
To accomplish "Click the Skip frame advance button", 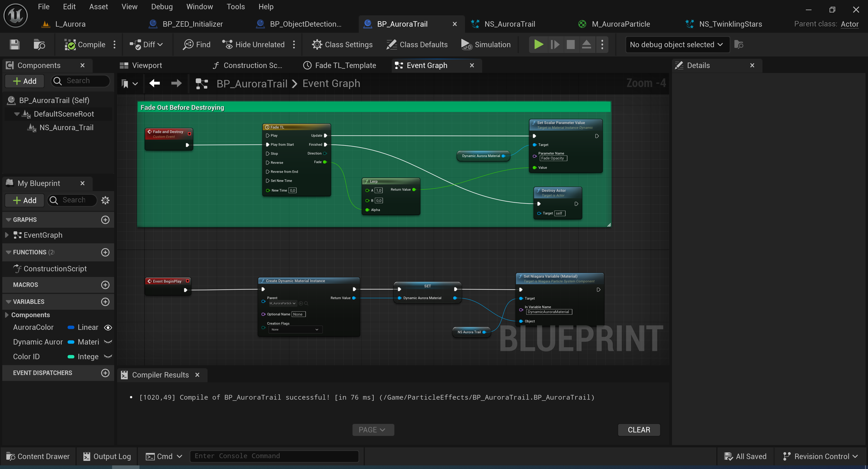I will (x=555, y=45).
